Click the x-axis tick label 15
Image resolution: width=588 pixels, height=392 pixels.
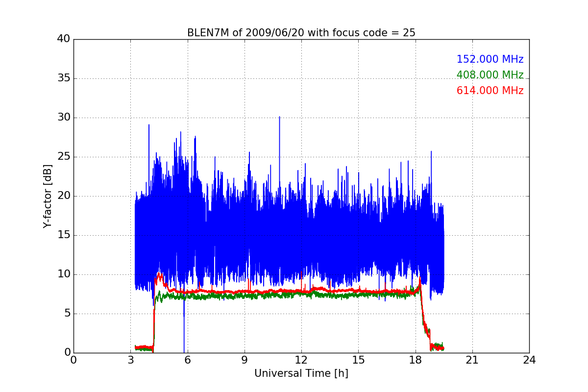(x=358, y=360)
